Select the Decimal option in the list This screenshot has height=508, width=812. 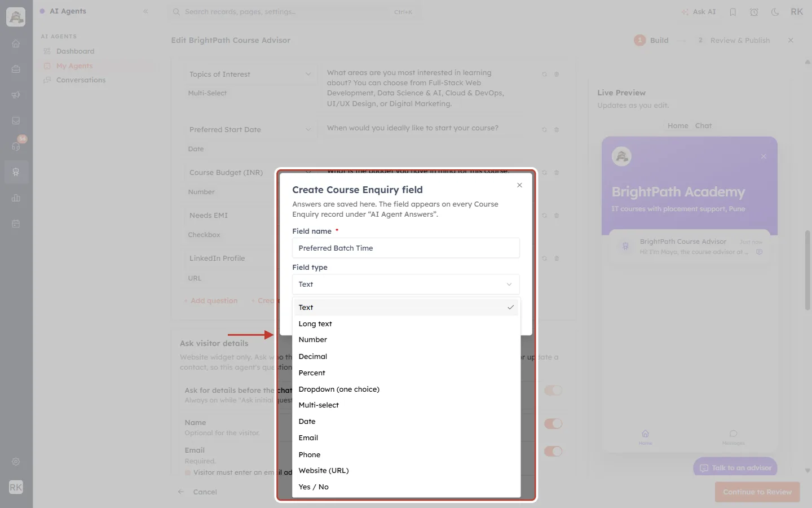406,357
